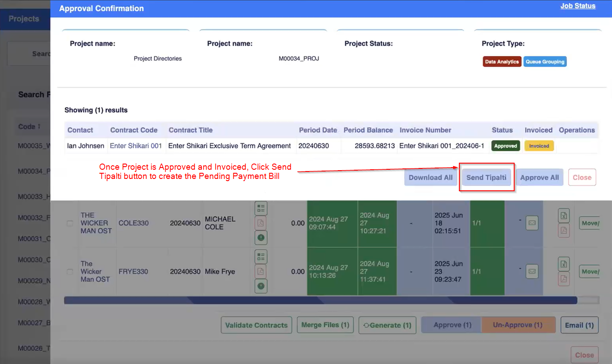Open the email icon in the FRYE330 row
Screen dimensions: 612x364
click(x=532, y=271)
